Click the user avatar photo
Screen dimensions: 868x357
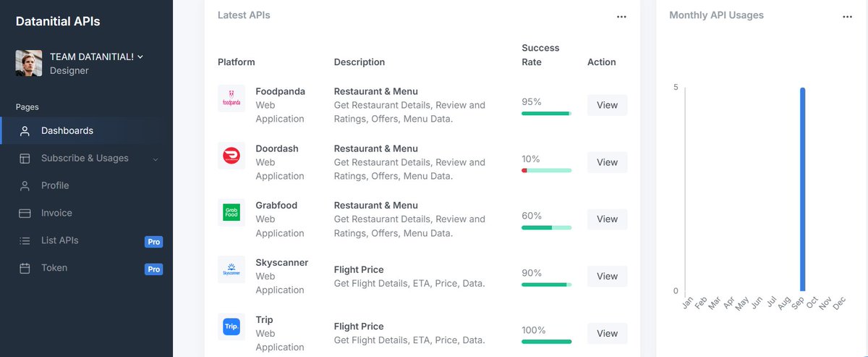(x=29, y=64)
